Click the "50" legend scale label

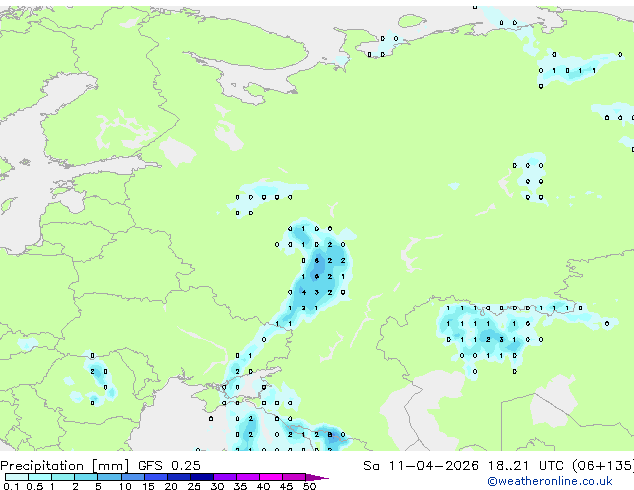click(x=310, y=486)
